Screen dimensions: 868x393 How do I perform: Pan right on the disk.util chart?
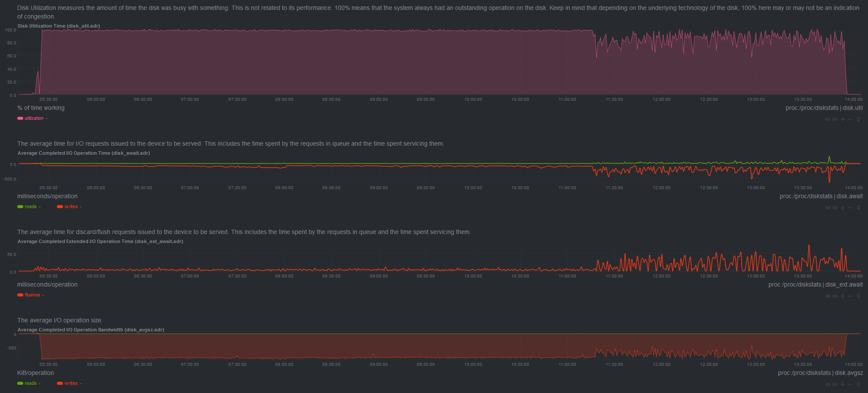pos(835,119)
